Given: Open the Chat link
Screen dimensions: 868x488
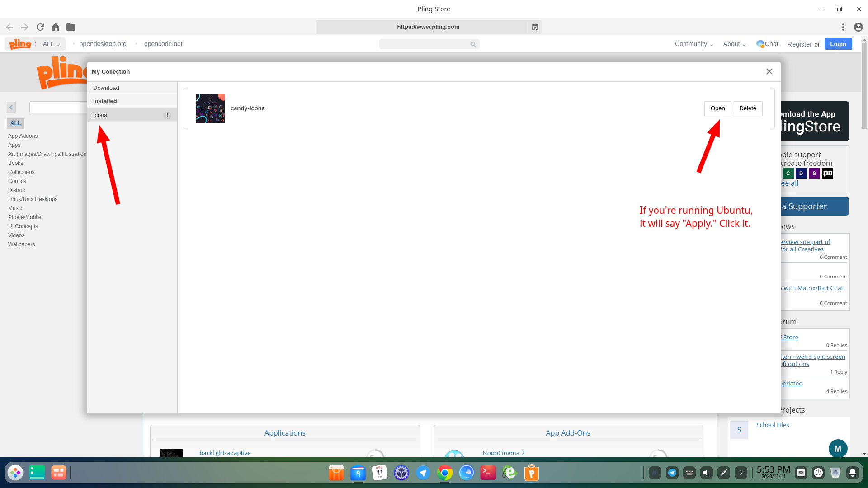Looking at the screenshot, I should pos(767,44).
